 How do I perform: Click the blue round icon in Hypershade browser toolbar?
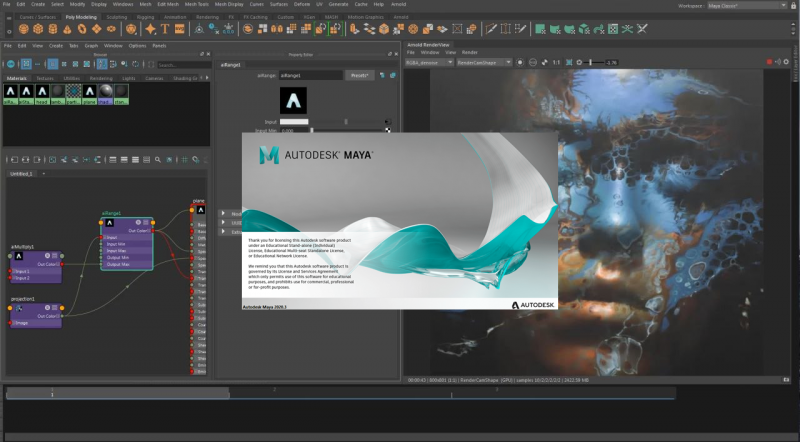pos(11,64)
